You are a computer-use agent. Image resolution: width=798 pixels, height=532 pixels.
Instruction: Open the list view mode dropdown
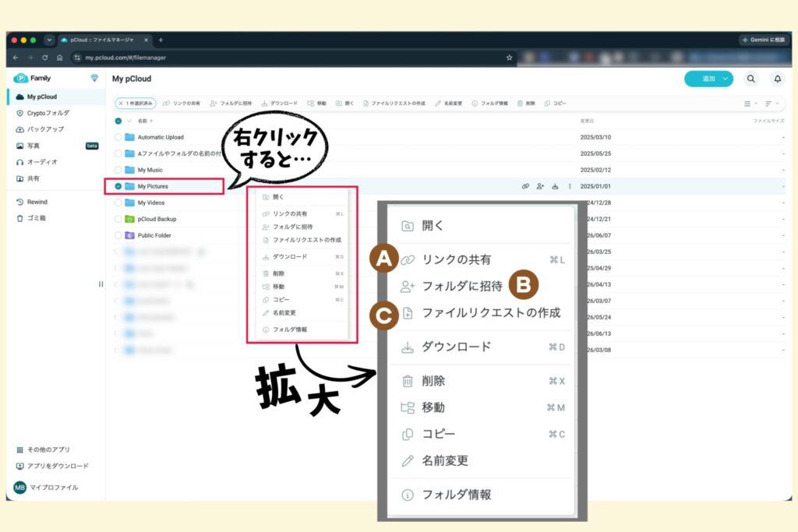point(750,104)
